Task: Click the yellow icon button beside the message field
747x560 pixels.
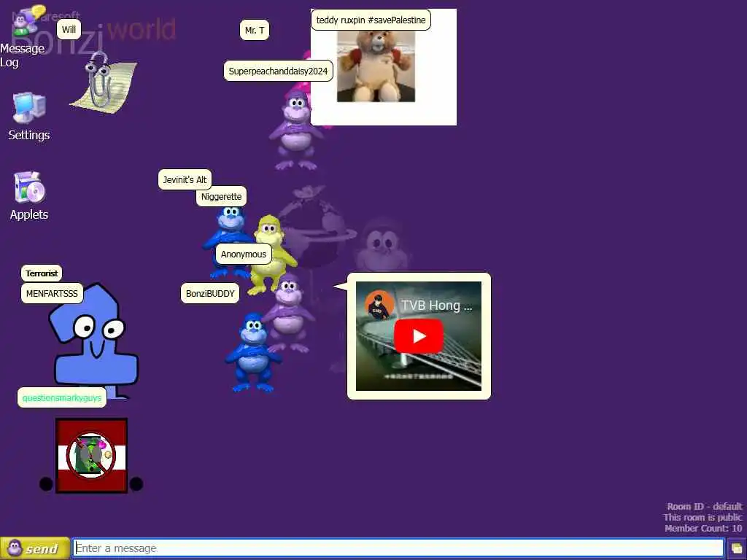Action: [737, 548]
